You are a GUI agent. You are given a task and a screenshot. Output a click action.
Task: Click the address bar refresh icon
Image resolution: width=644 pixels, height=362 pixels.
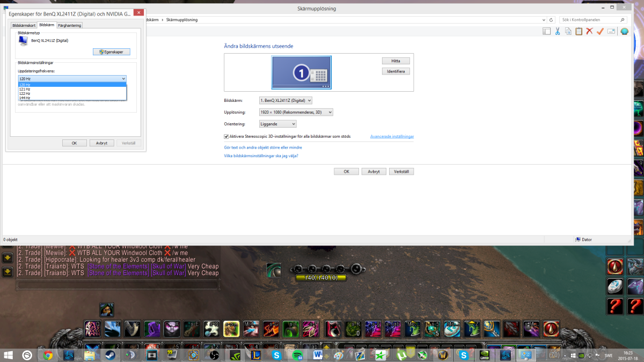[x=550, y=19]
